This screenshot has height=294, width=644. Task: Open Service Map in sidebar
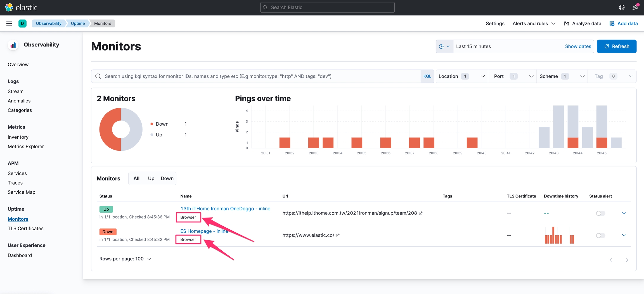tap(22, 192)
